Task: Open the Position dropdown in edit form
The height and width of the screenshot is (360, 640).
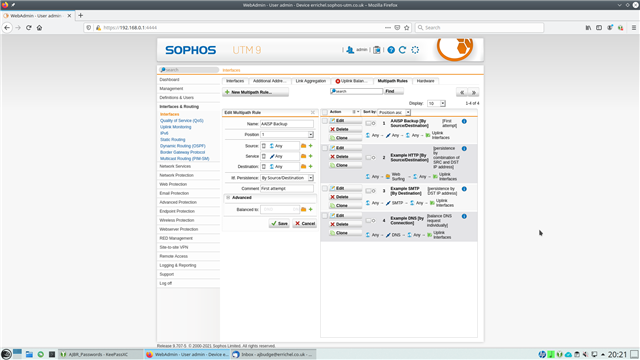Action: coord(287,134)
